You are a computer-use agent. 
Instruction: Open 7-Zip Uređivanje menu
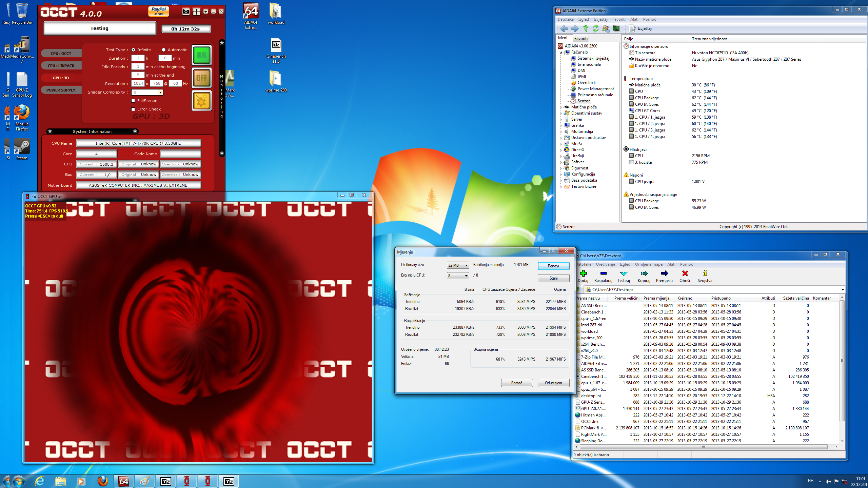click(606, 264)
